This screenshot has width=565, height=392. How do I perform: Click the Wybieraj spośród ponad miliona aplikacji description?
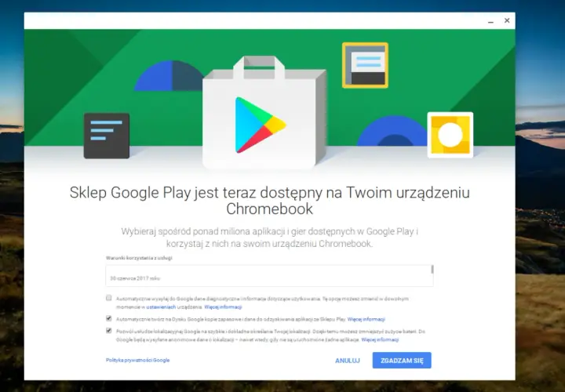(x=269, y=238)
